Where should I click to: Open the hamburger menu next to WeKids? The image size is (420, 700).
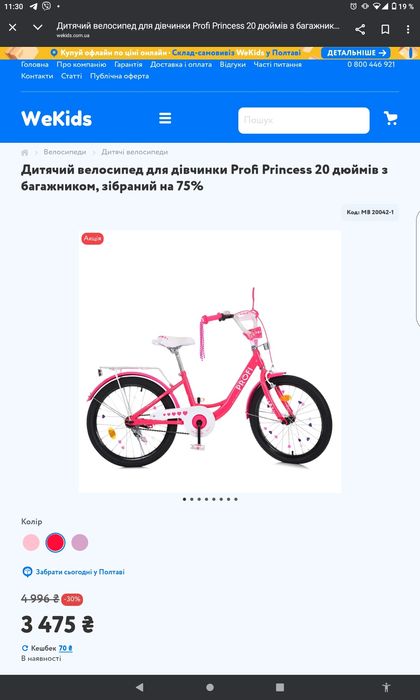point(165,119)
